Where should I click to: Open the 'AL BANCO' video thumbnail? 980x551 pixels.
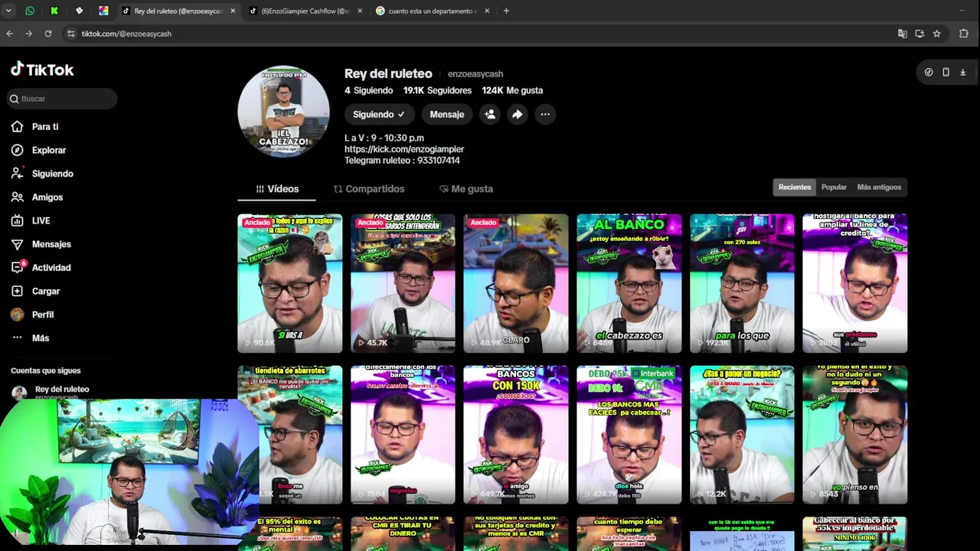point(629,283)
